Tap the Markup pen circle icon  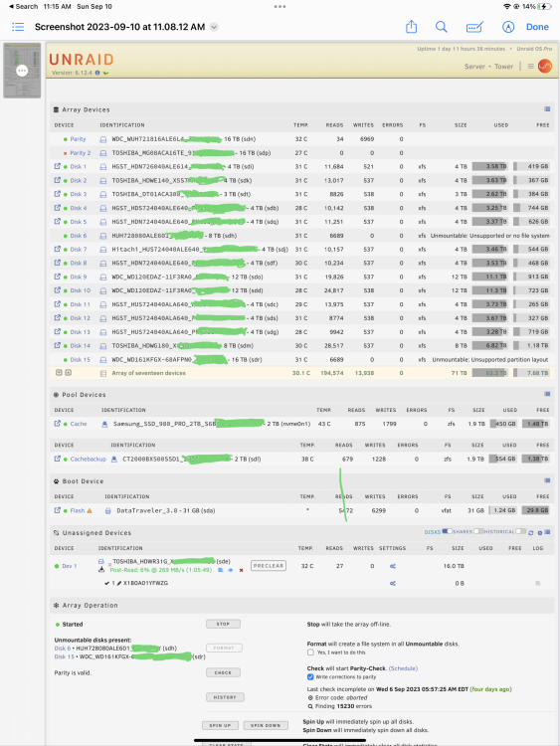click(508, 27)
